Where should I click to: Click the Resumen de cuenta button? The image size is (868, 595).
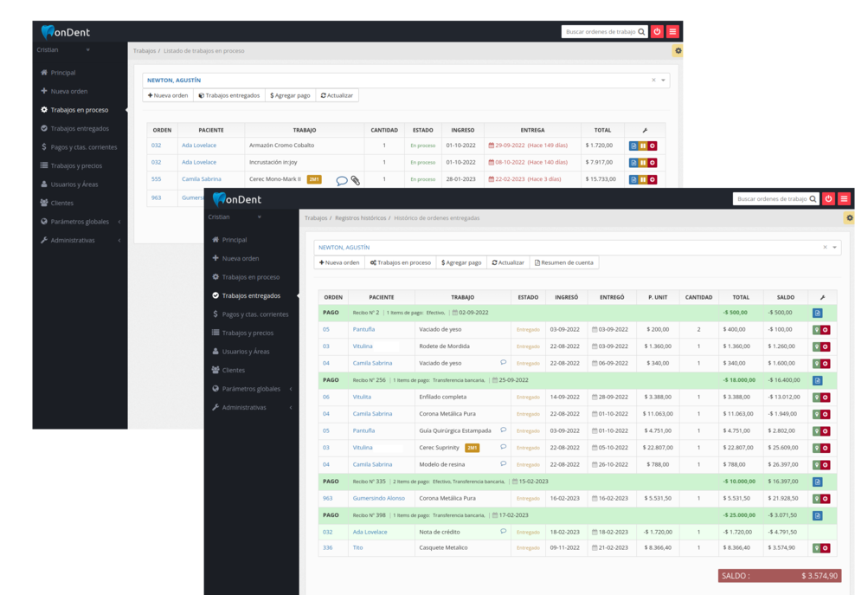pyautogui.click(x=564, y=262)
